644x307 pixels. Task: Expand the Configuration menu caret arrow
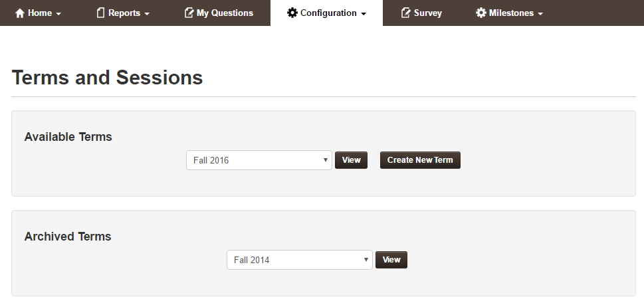tap(364, 14)
